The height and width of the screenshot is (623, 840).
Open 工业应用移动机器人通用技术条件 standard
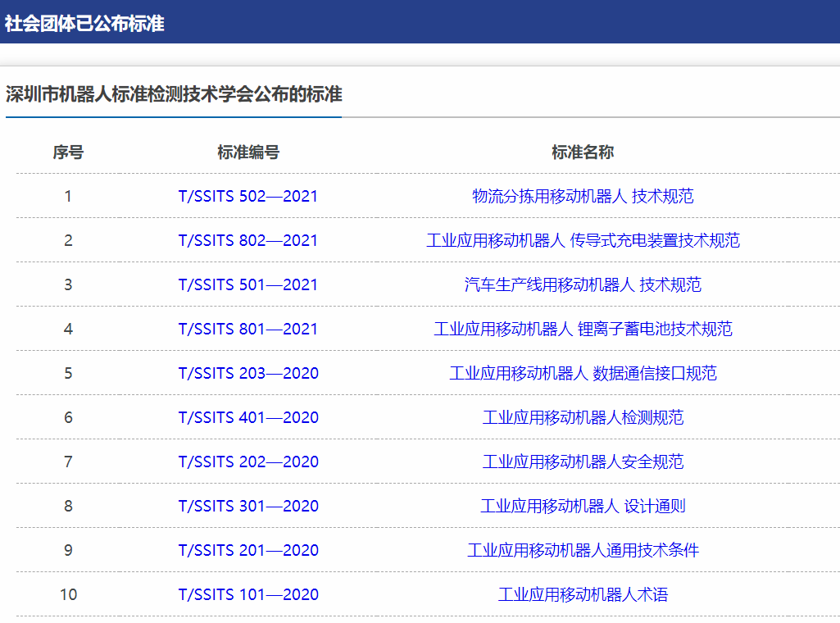[x=583, y=550]
